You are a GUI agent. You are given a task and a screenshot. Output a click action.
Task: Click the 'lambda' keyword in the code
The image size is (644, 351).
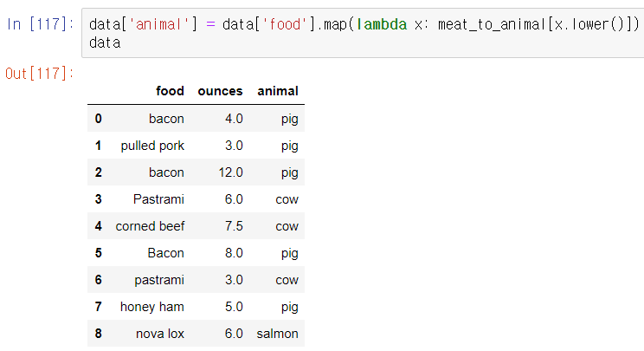pyautogui.click(x=382, y=24)
